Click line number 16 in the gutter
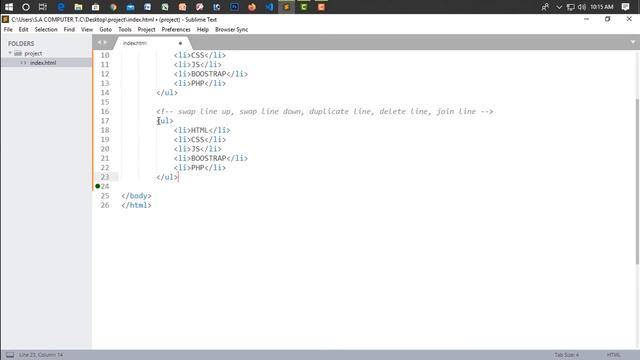Image resolution: width=640 pixels, height=360 pixels. pos(105,111)
